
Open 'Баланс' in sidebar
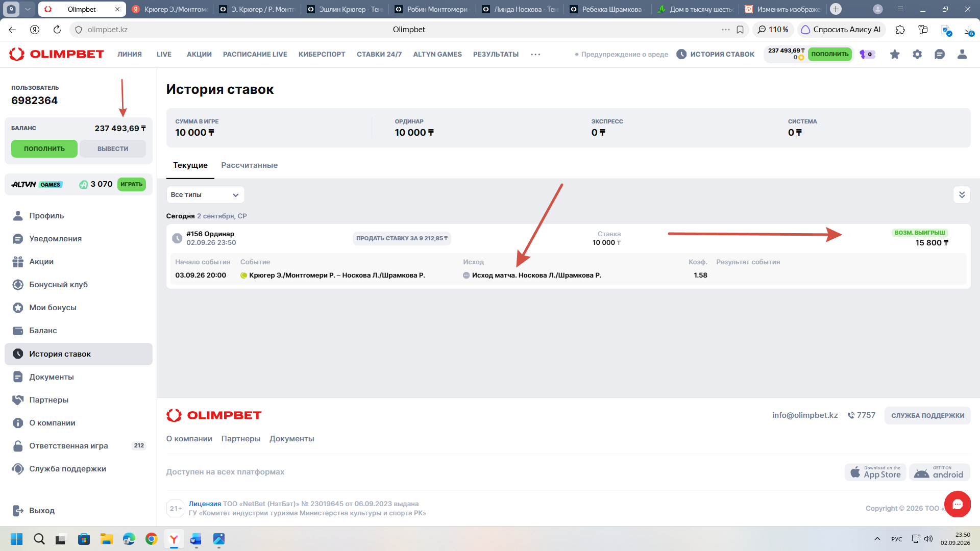[79, 331]
